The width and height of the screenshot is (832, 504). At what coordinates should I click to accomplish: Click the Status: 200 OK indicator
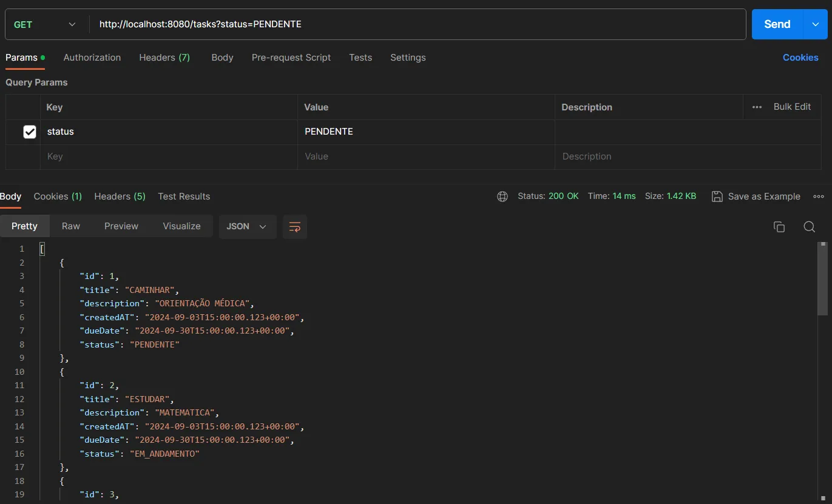coord(548,197)
